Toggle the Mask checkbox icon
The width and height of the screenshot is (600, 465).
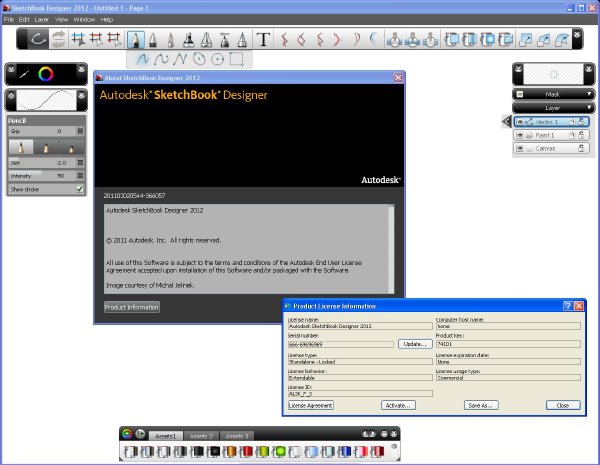(520, 94)
